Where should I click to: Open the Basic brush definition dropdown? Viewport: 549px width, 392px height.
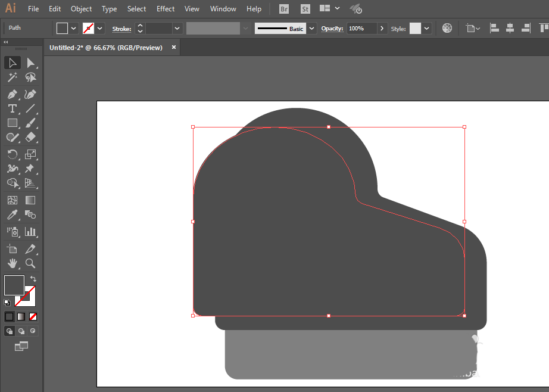click(311, 29)
